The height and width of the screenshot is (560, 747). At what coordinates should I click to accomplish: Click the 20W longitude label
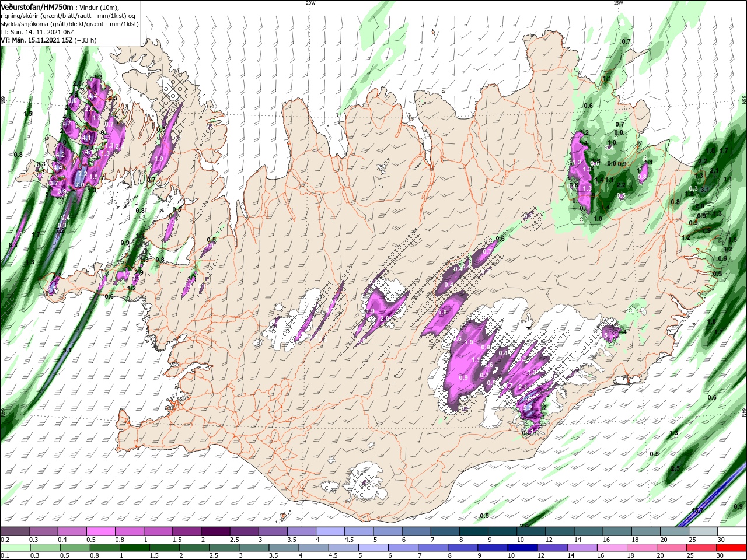pyautogui.click(x=310, y=3)
